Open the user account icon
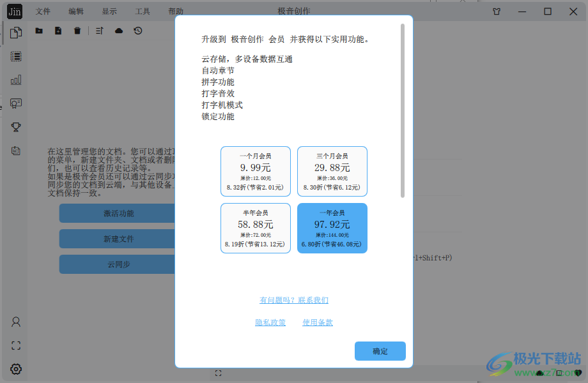The image size is (588, 383). (16, 322)
